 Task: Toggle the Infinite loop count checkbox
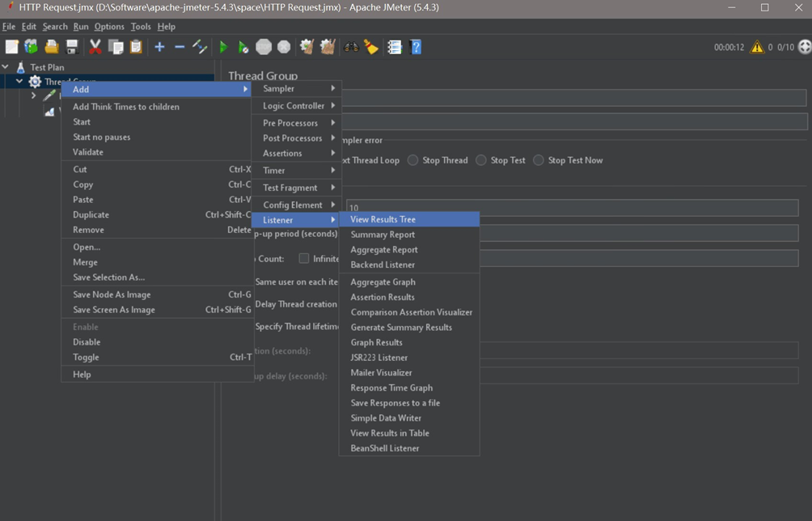[x=304, y=259]
